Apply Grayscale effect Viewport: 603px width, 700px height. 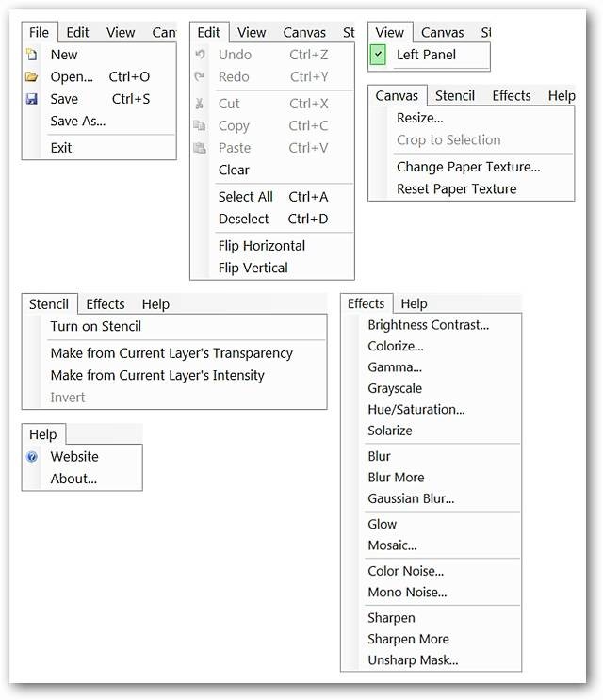pos(395,388)
